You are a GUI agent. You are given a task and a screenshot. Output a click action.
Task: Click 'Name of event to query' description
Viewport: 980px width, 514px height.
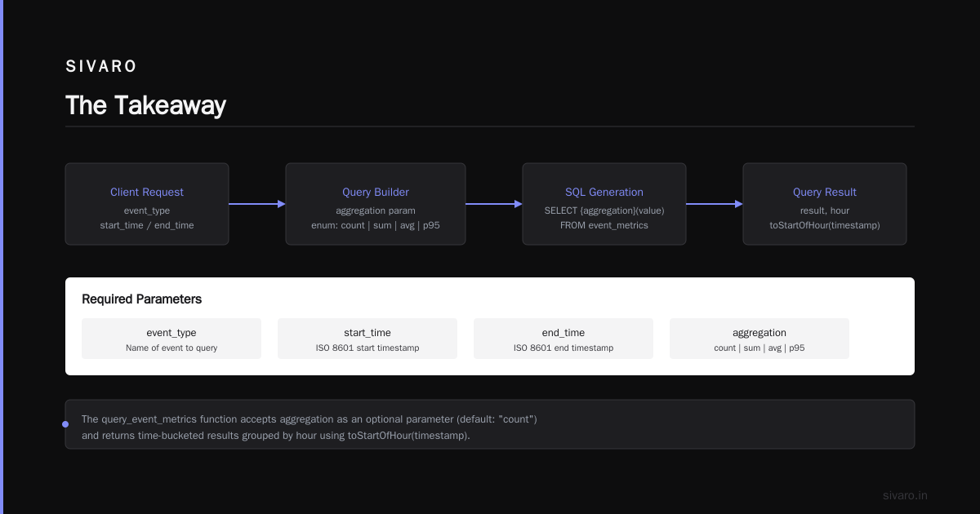(171, 348)
